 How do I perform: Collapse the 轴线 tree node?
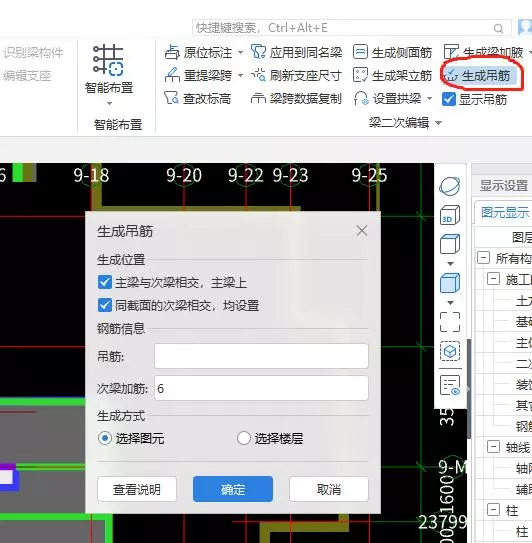click(x=493, y=447)
